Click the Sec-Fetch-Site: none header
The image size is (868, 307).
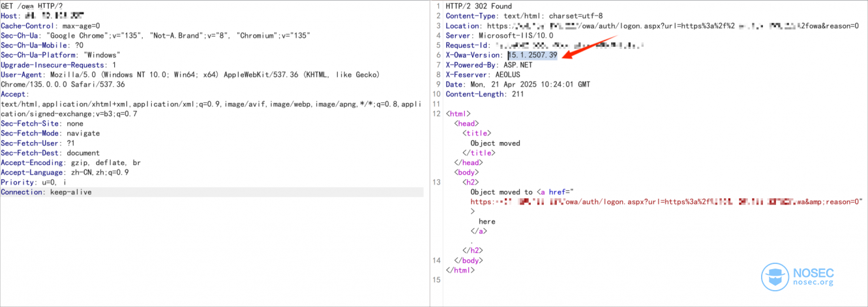pos(42,123)
